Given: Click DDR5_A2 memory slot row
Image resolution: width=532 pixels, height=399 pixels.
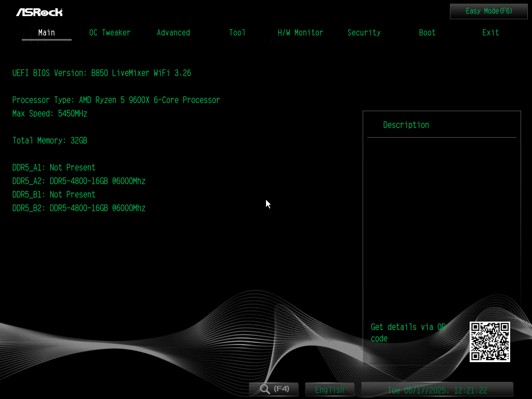Looking at the screenshot, I should coord(79,181).
